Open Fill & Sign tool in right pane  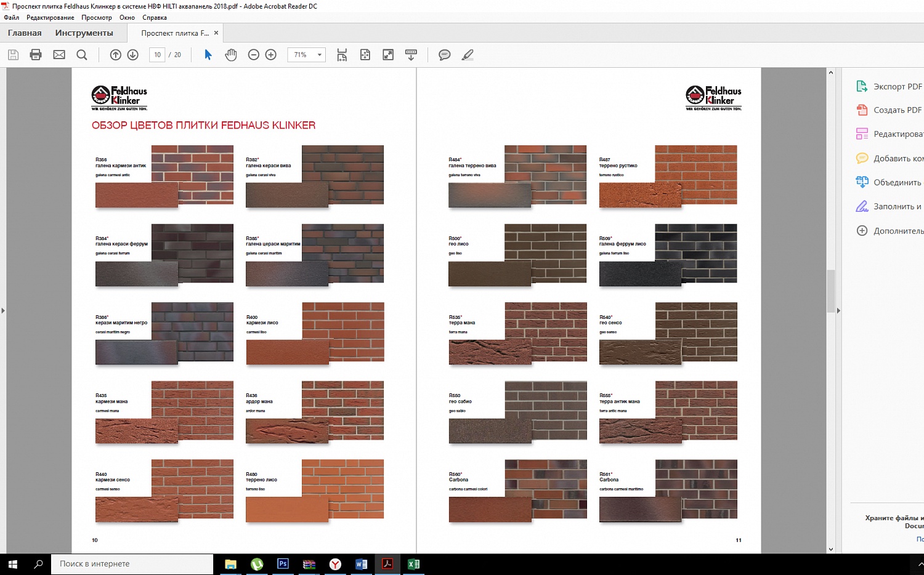890,206
